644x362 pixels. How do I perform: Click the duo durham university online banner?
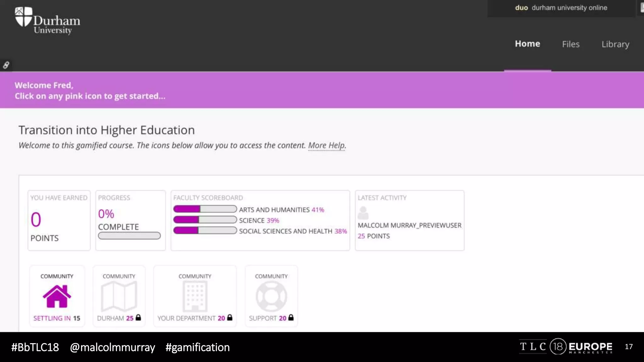coord(561,8)
